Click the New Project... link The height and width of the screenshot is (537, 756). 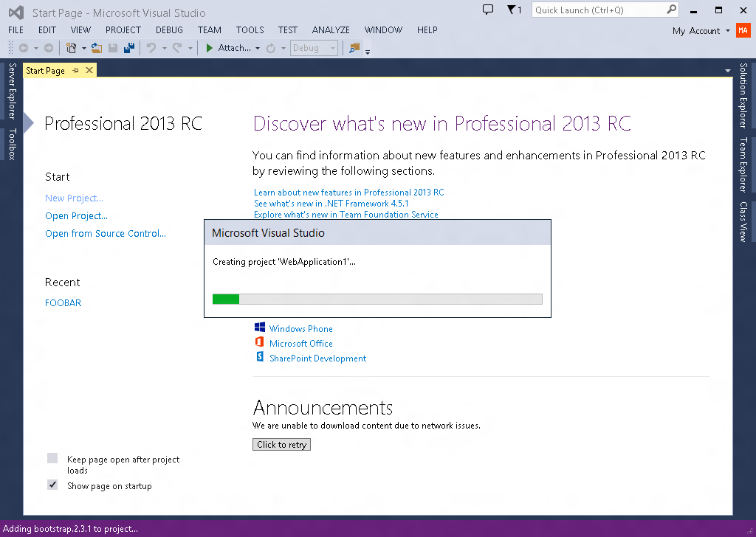(74, 198)
